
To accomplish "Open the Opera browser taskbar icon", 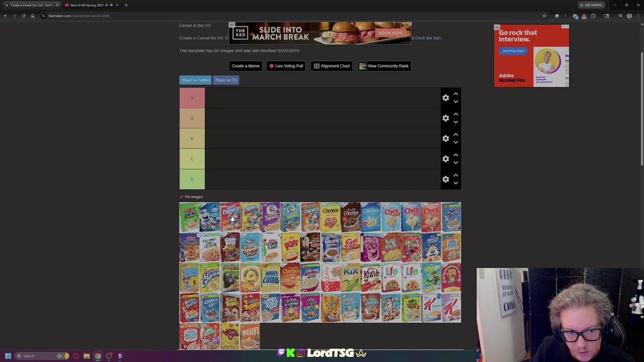I will 75,356.
